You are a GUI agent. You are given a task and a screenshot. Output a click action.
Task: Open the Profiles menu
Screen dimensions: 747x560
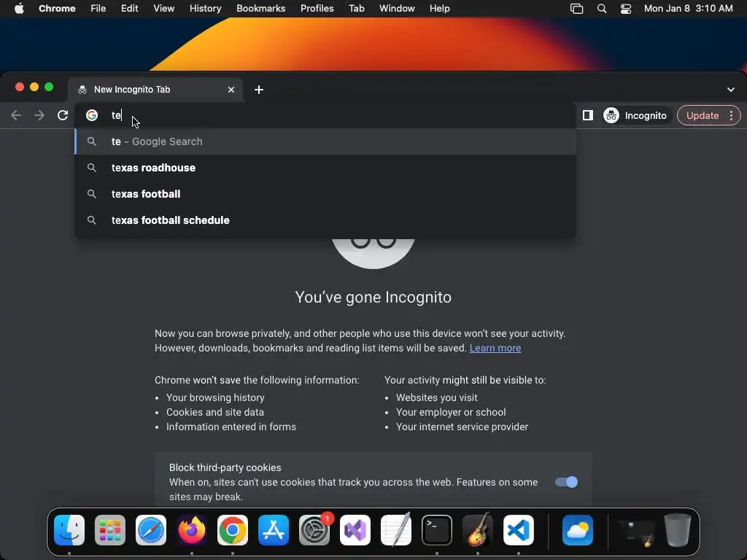pos(317,9)
